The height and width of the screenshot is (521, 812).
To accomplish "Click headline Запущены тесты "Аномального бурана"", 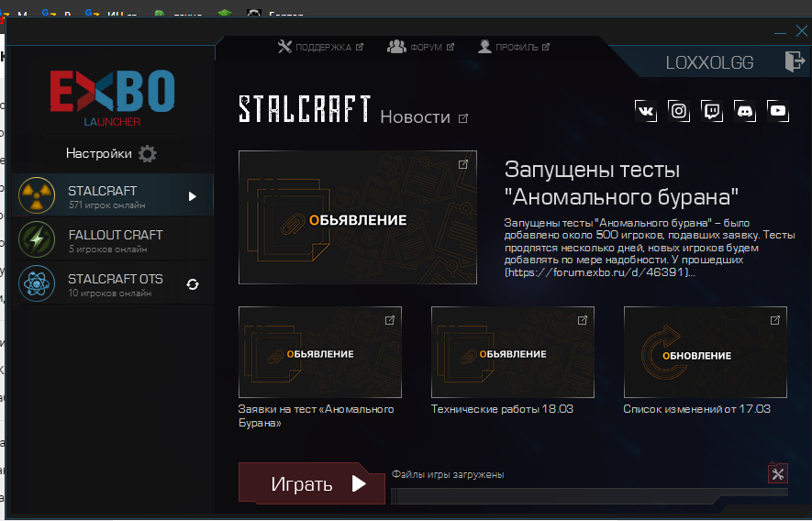I will [621, 183].
